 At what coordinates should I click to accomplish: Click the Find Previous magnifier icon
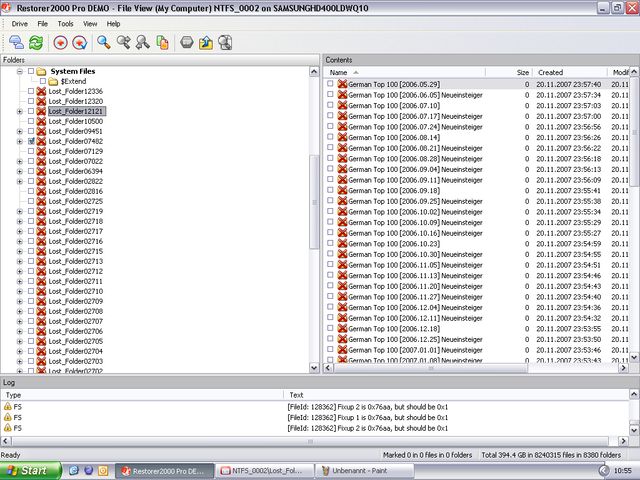(x=142, y=42)
